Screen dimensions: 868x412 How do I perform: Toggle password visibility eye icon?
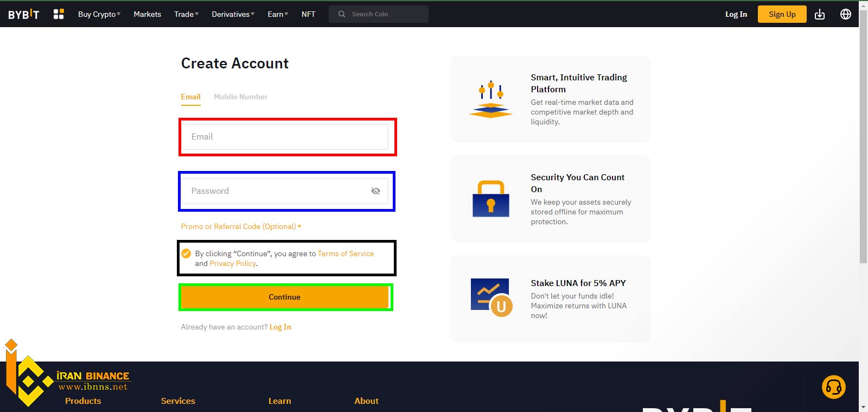click(x=375, y=191)
